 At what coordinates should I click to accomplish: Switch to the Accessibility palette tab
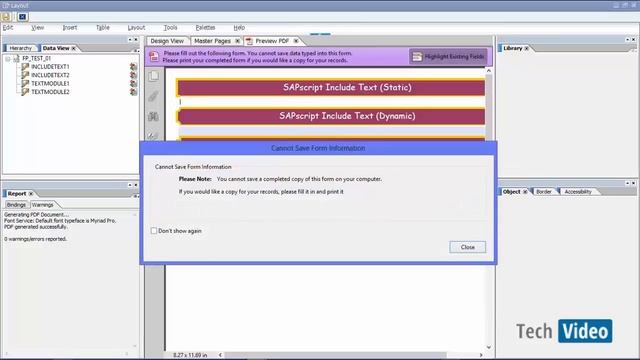pos(578,191)
